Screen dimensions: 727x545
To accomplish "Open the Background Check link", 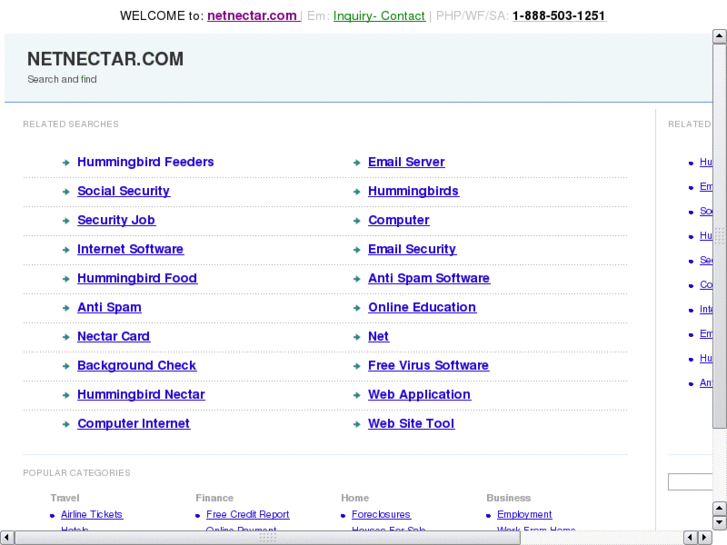I will (136, 365).
